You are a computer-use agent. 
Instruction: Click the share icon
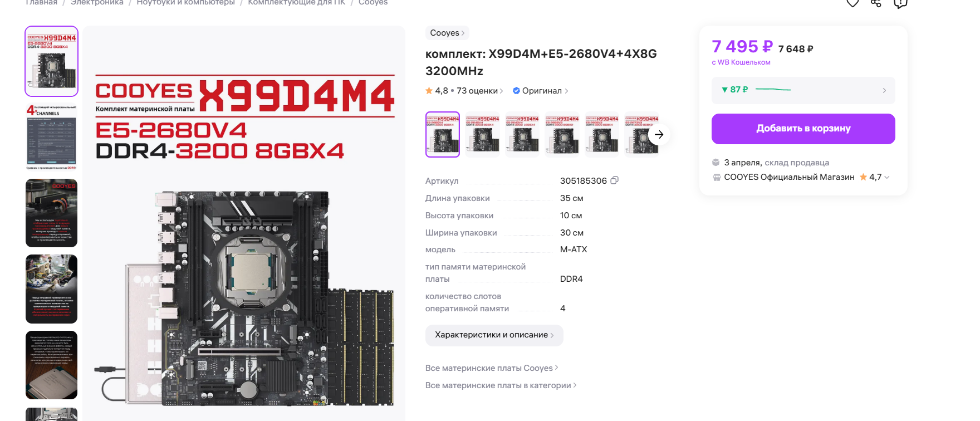876,3
